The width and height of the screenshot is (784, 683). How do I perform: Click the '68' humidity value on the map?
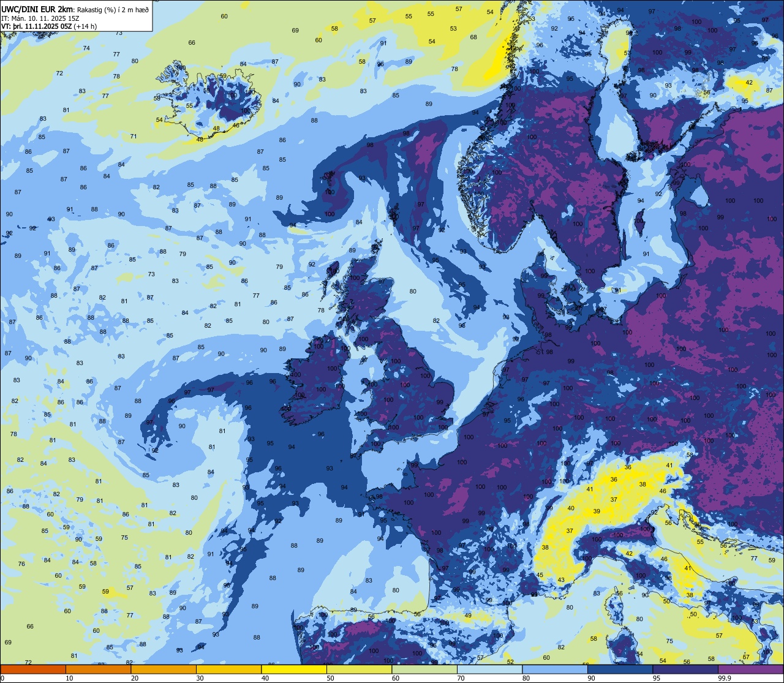tap(473, 37)
